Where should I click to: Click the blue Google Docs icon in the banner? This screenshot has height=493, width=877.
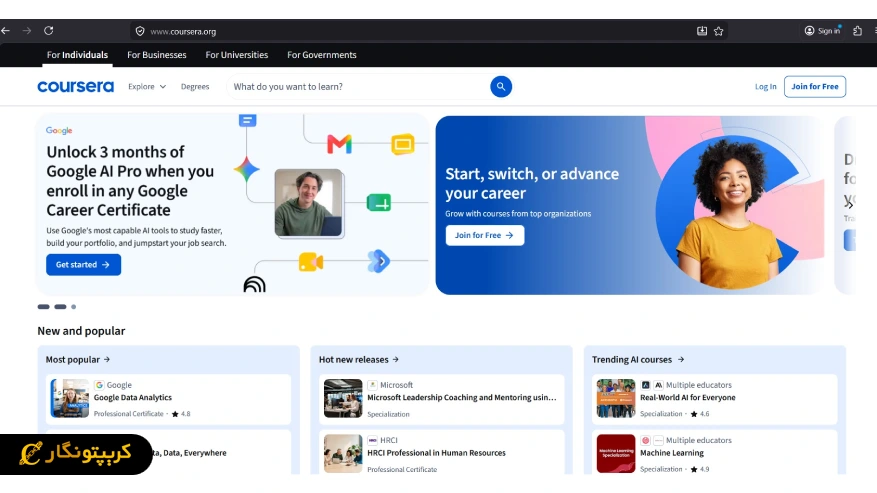[x=248, y=120]
